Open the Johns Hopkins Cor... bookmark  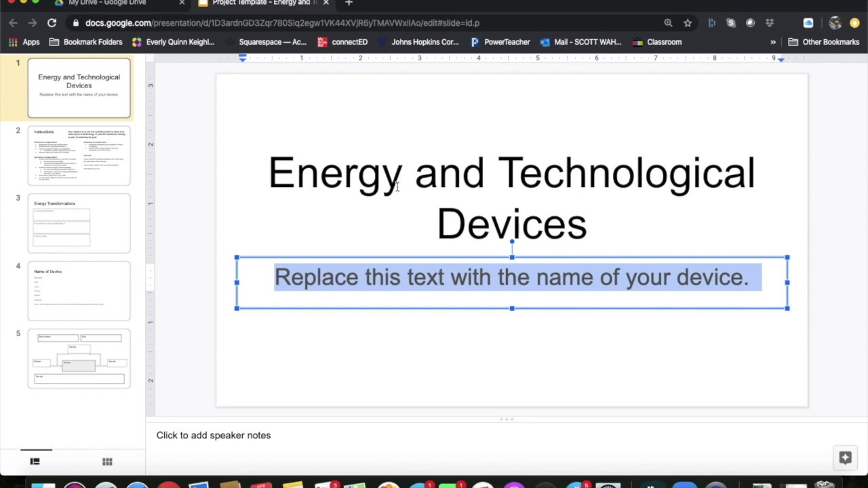[x=418, y=42]
